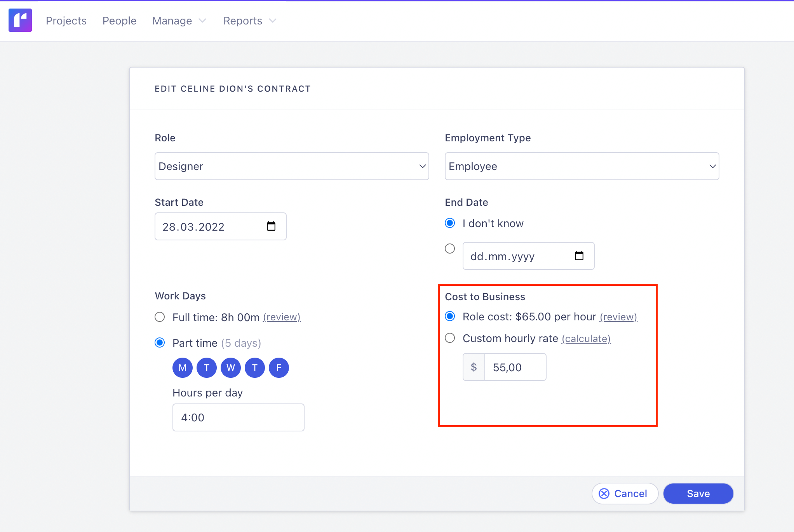Open the Role dropdown showing Designer
794x532 pixels.
[x=291, y=166]
